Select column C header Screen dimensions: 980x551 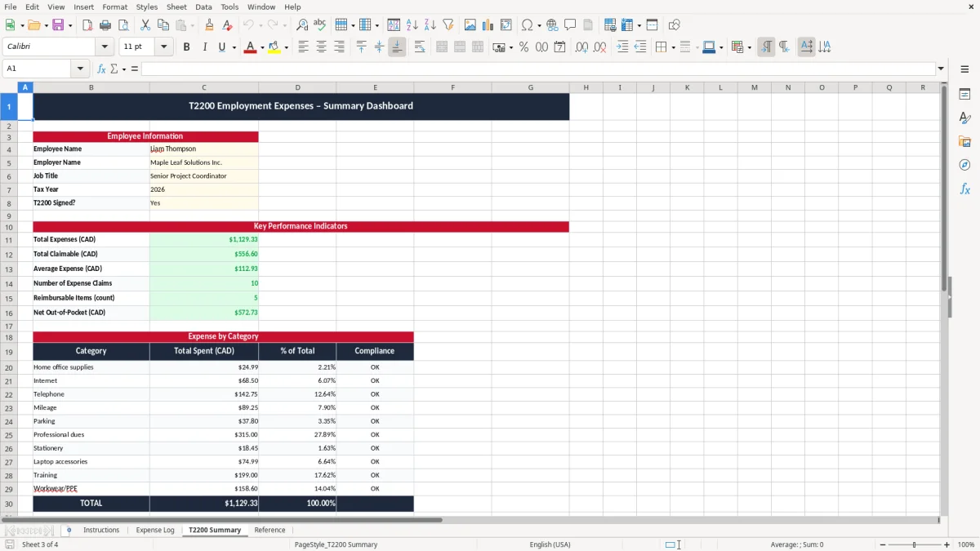pos(204,87)
